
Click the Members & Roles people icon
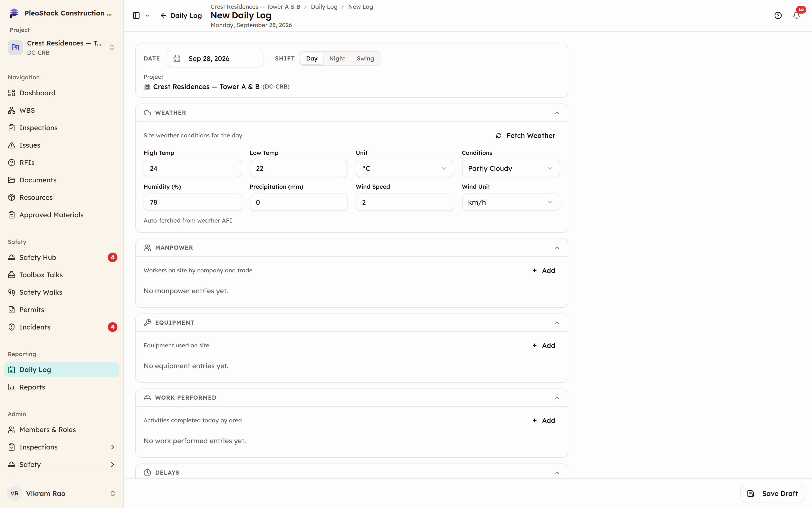tap(12, 430)
